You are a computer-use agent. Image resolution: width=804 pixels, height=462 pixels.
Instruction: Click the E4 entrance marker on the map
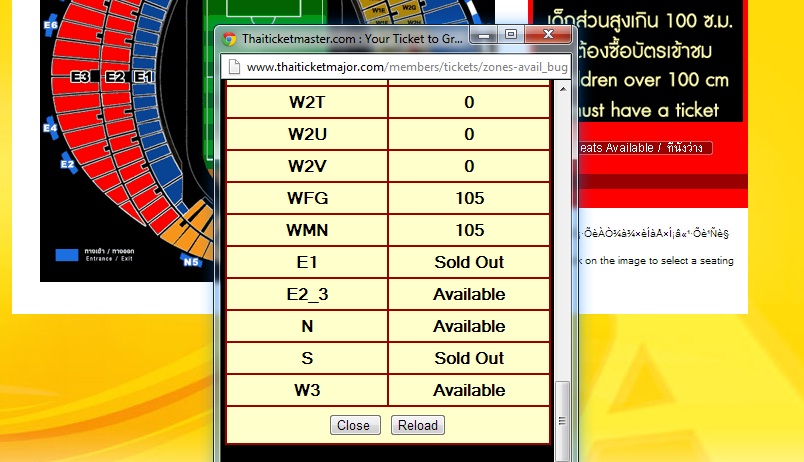tap(50, 128)
